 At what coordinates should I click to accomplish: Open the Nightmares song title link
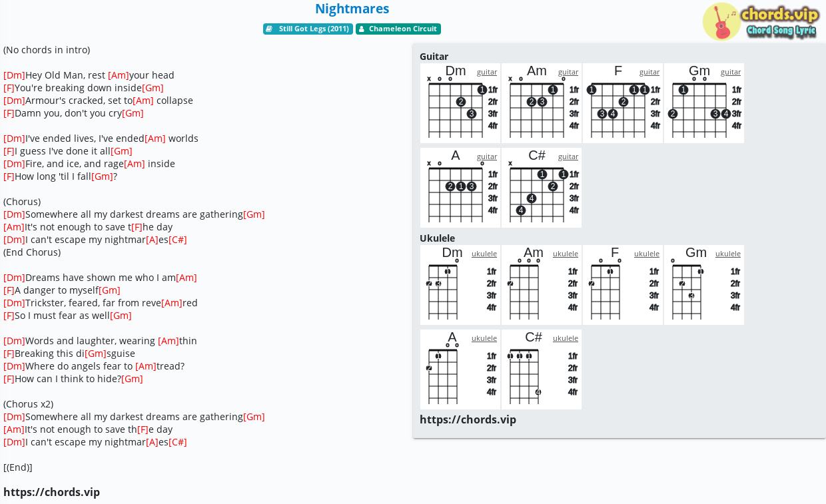tap(352, 9)
